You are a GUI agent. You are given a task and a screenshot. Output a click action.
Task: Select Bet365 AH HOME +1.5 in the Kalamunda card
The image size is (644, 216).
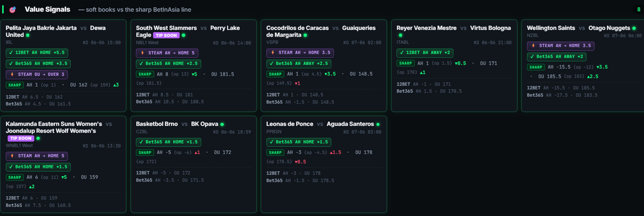[38, 167]
